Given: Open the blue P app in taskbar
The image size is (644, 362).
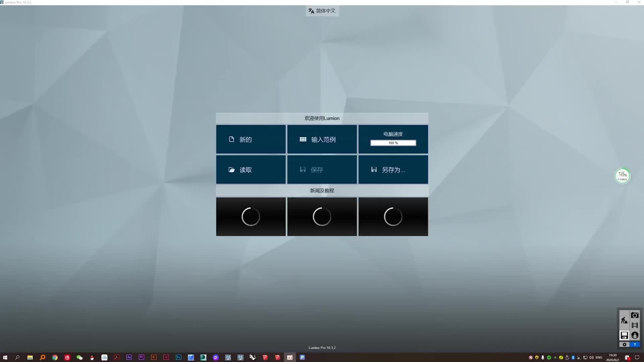Looking at the screenshot, I should point(302,357).
